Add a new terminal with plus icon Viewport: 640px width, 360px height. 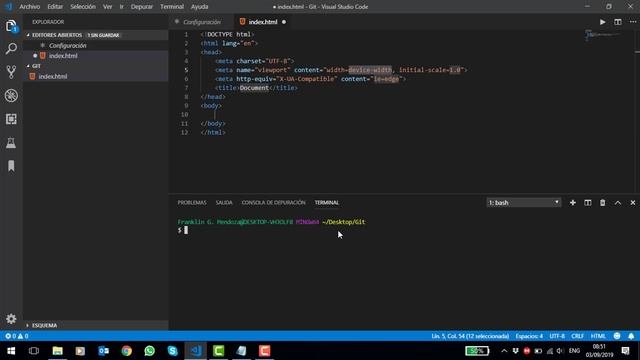click(x=573, y=202)
